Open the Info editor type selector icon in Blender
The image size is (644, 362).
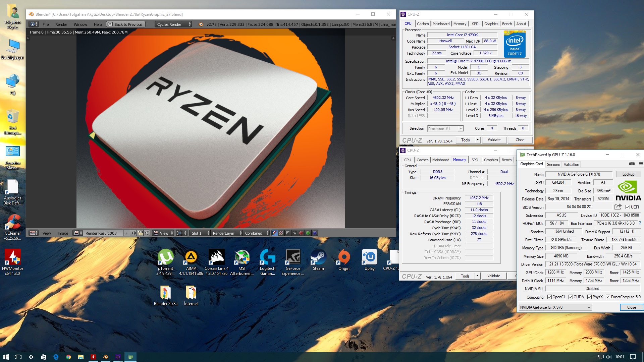[x=34, y=24]
